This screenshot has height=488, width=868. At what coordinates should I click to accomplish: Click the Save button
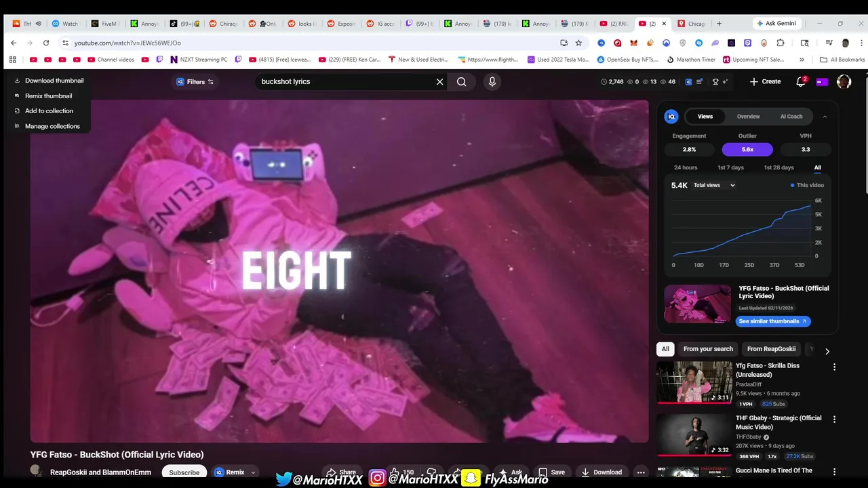(551, 472)
